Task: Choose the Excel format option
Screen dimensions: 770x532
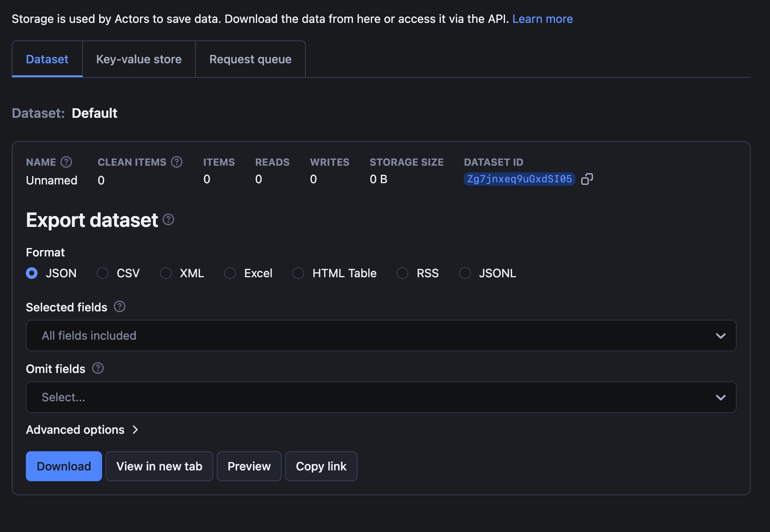Action: pyautogui.click(x=230, y=273)
